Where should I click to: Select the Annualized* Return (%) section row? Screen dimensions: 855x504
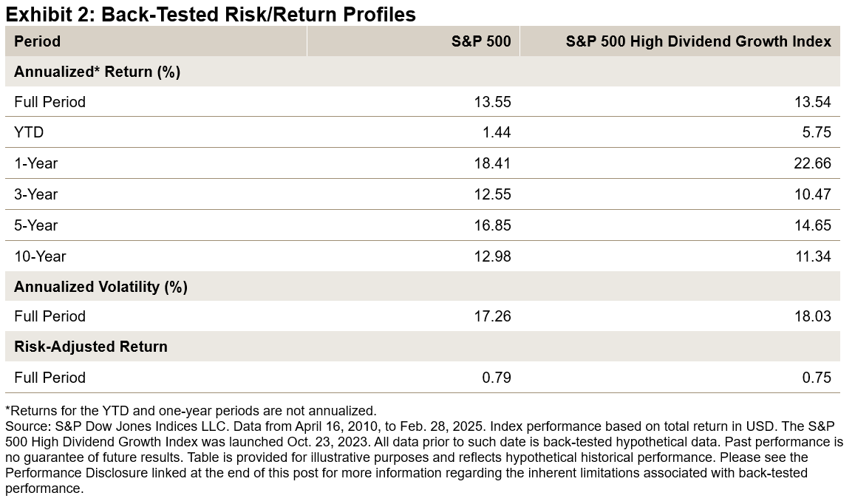click(x=97, y=72)
